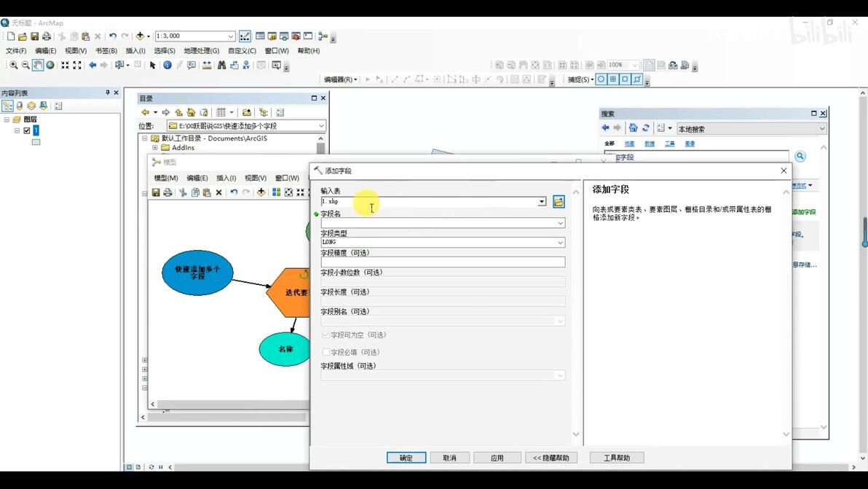This screenshot has width=868, height=489.
Task: Create a new map document
Action: (x=10, y=36)
